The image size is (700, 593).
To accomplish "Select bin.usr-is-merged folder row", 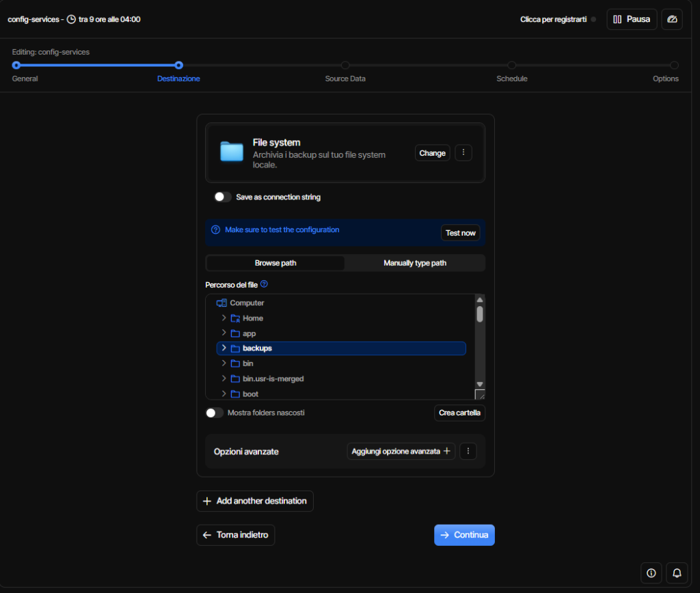I will point(341,378).
